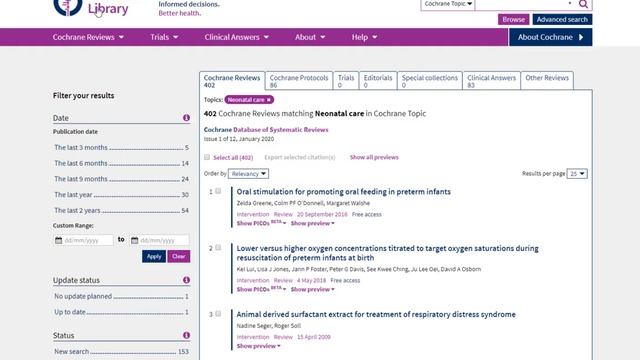Switch to the Special collections tab

[x=430, y=81]
